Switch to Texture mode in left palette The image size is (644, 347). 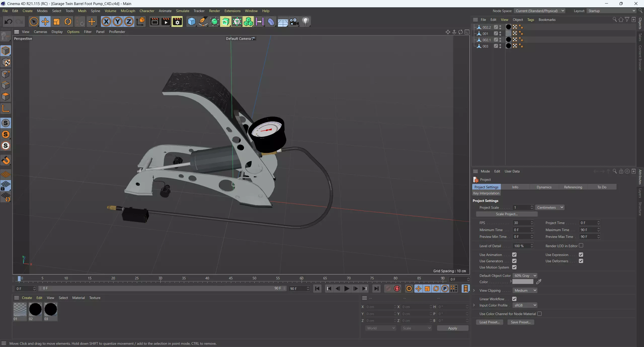[6, 62]
